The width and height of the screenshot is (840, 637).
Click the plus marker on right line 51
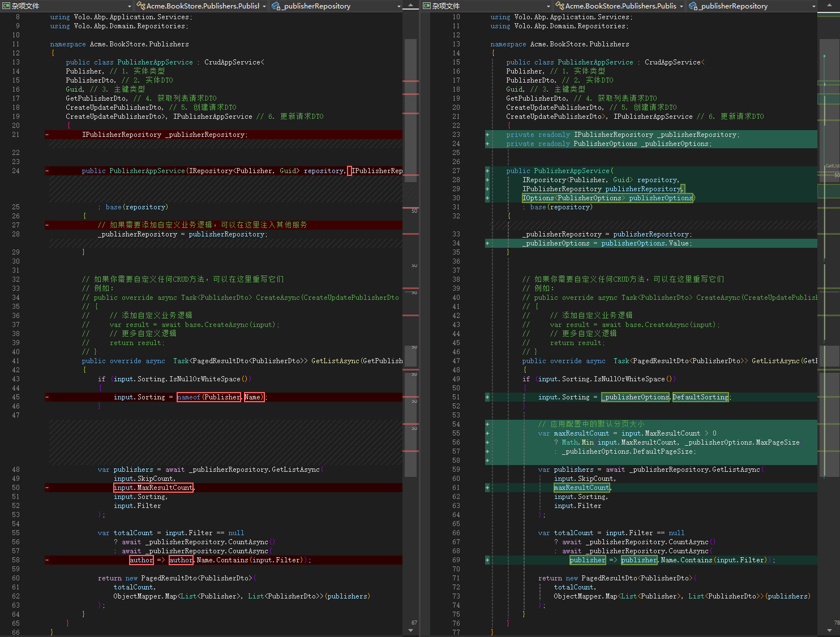pos(487,397)
